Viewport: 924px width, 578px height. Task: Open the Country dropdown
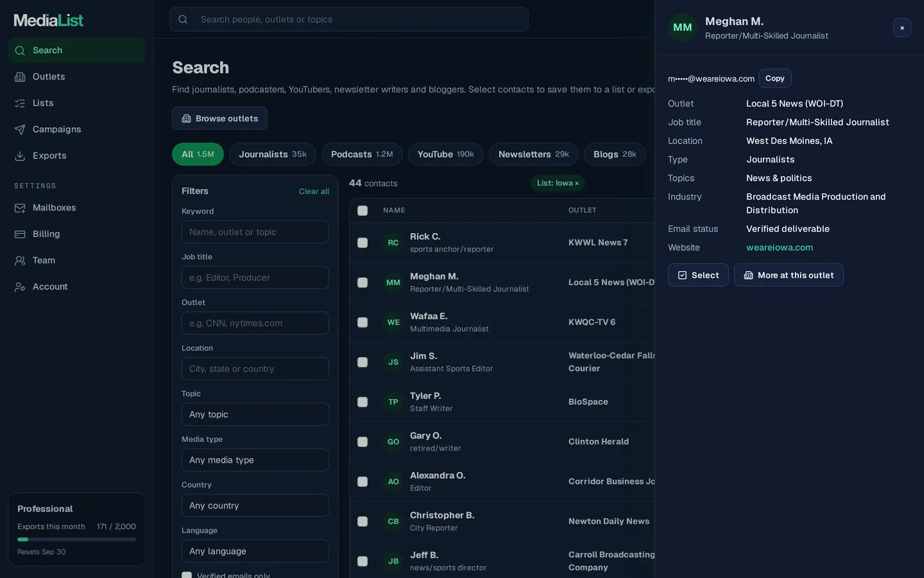coord(255,505)
